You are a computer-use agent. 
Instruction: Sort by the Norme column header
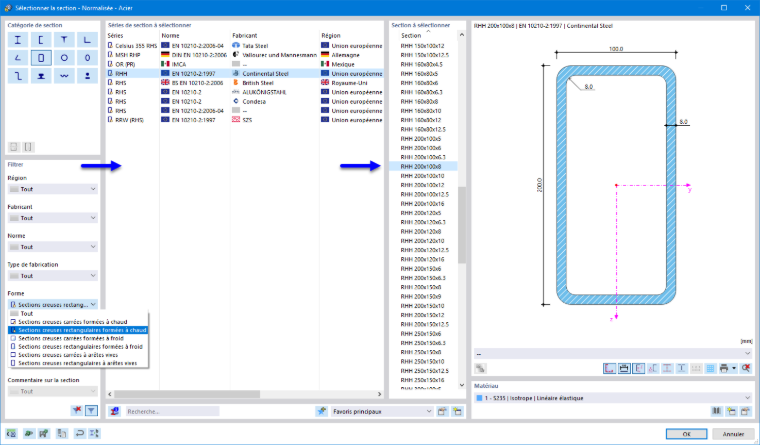pos(195,35)
